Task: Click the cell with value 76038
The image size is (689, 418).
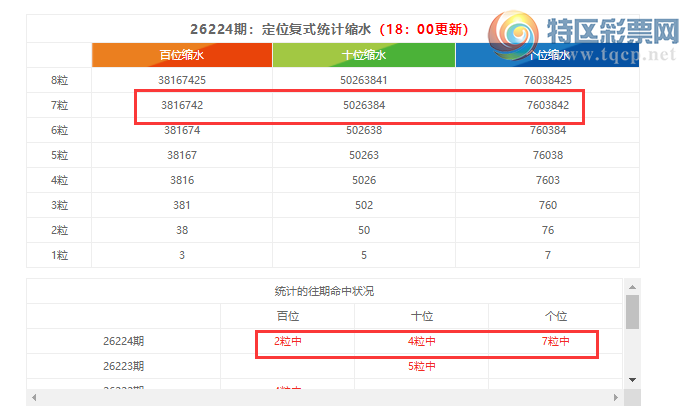Action: 548,155
